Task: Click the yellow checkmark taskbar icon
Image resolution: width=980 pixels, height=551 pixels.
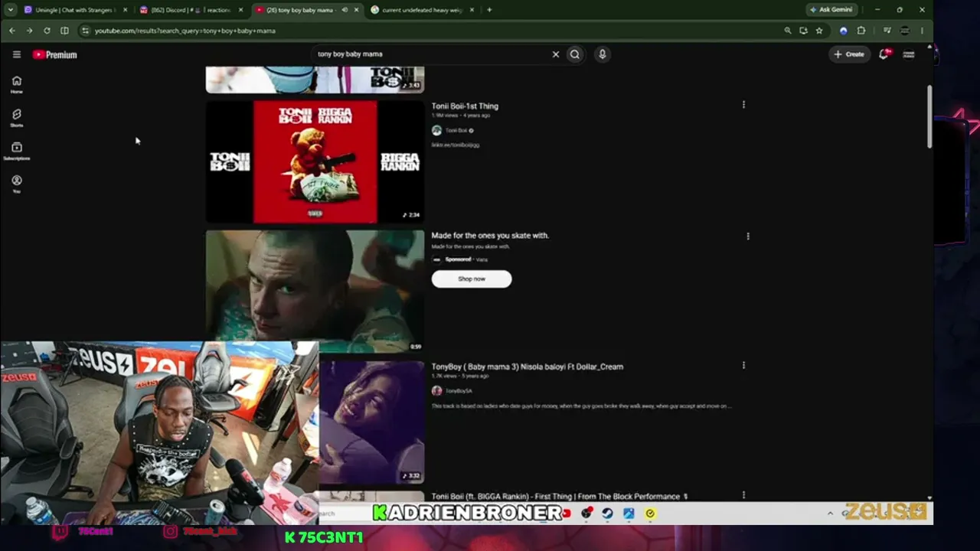Action: [x=650, y=514]
